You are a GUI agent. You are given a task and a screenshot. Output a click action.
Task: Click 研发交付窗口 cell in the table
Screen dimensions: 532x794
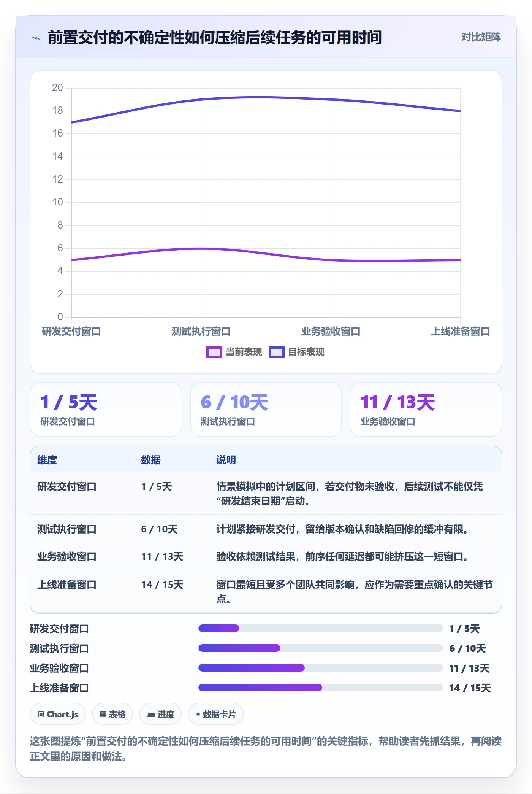(67, 486)
